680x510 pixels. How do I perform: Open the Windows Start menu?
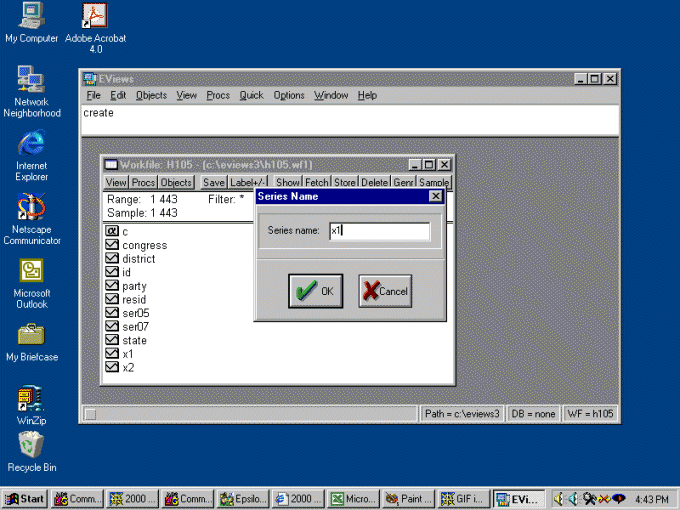[x=25, y=498]
